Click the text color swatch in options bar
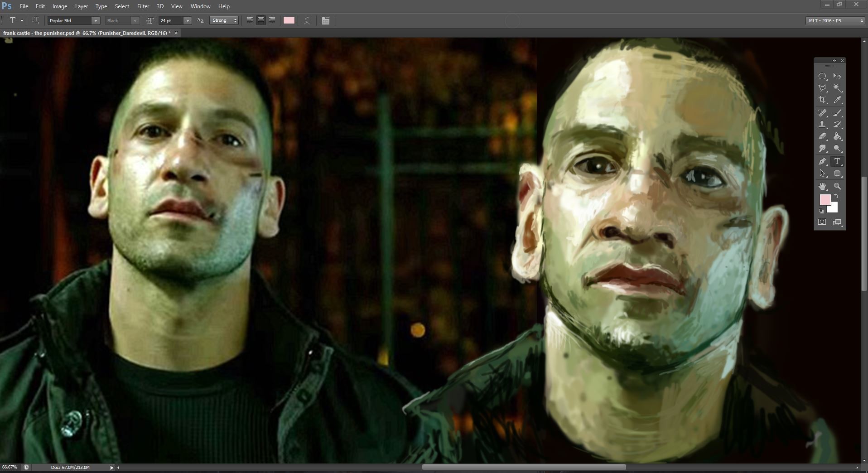868x473 pixels. pyautogui.click(x=289, y=20)
